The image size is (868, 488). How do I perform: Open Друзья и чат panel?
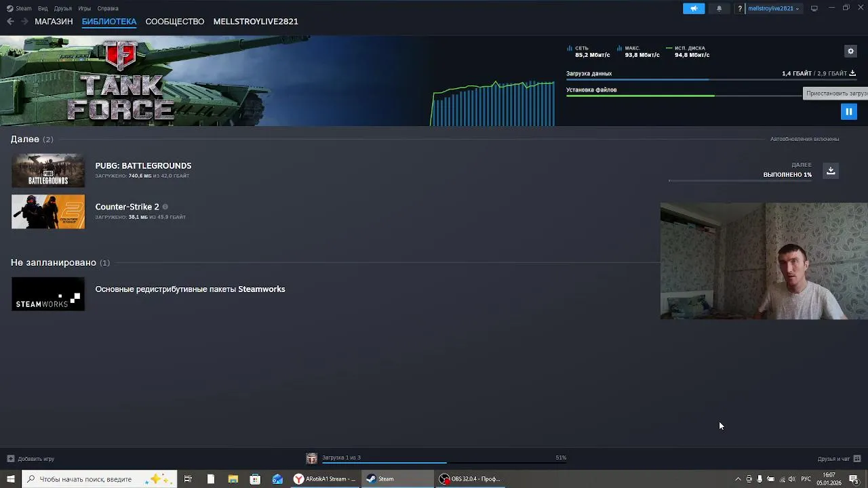click(x=839, y=459)
